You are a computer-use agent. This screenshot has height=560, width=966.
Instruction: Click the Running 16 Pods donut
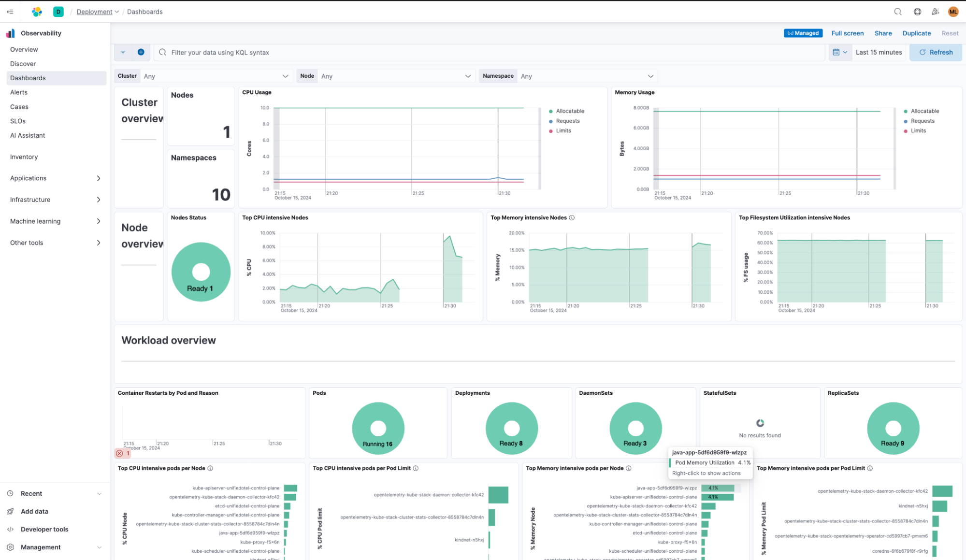tap(378, 428)
